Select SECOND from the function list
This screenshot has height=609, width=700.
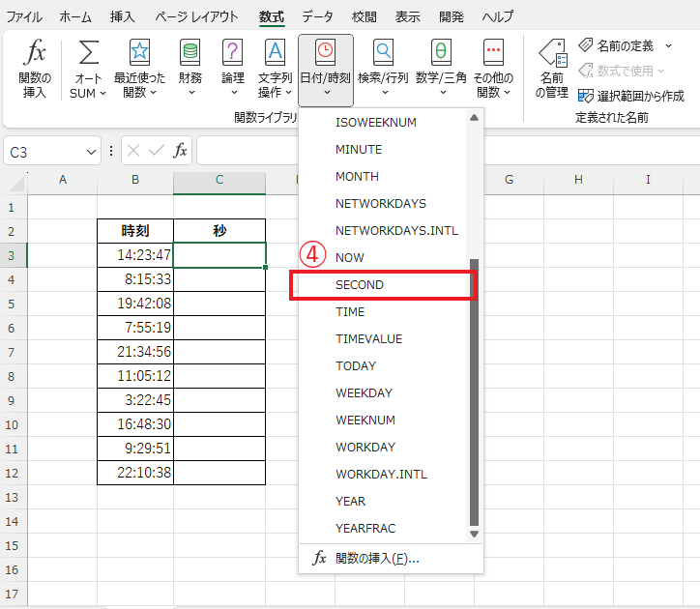pyautogui.click(x=383, y=285)
